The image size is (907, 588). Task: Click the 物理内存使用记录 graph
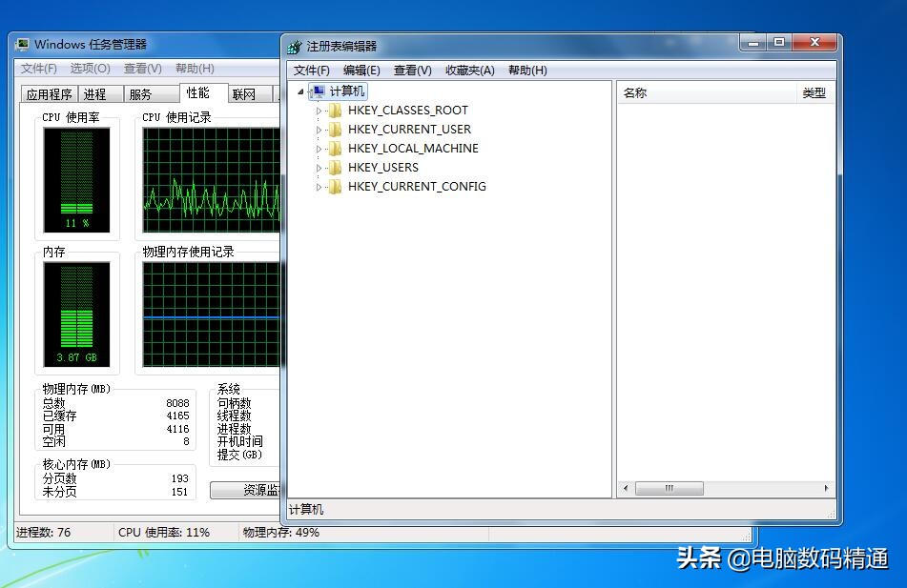pos(212,314)
